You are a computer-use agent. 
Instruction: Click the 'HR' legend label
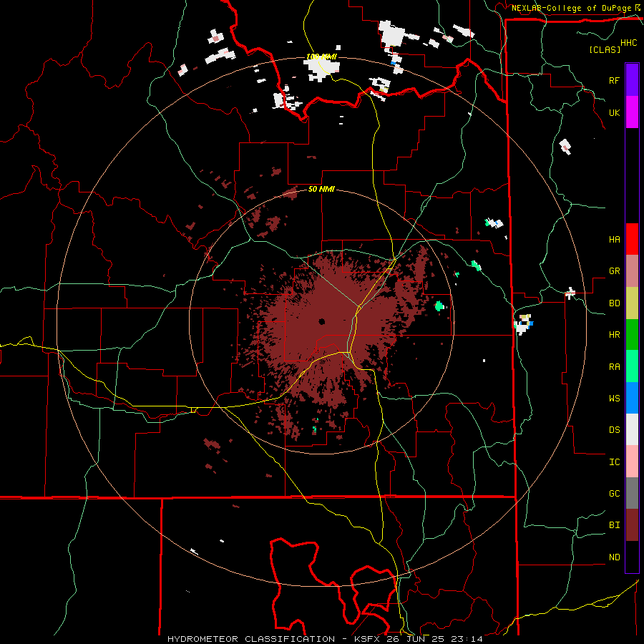click(614, 335)
